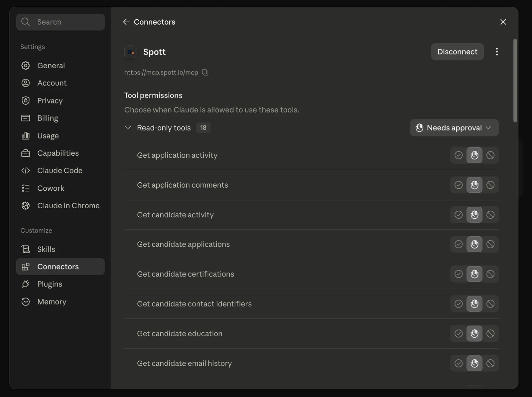The height and width of the screenshot is (397, 532).
Task: Open Claude in Chrome settings
Action: (60, 206)
